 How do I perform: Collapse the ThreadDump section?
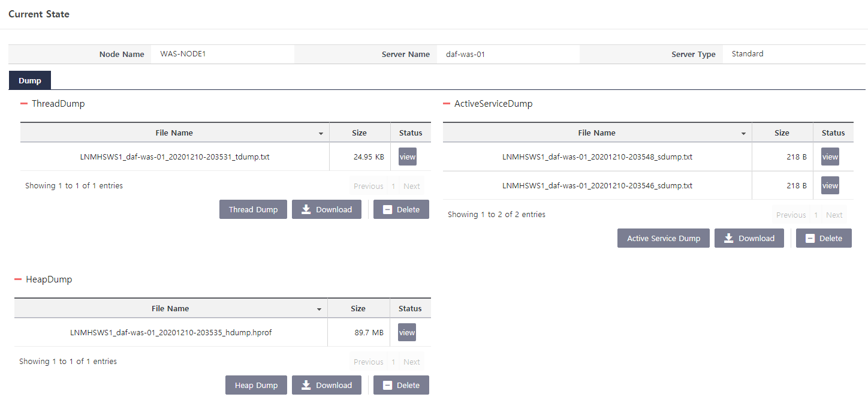pos(23,103)
